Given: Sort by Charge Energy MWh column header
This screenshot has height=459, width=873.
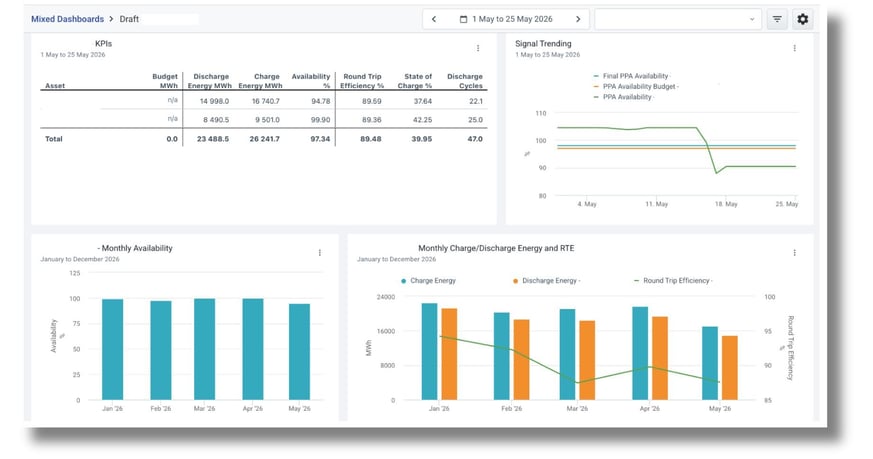Looking at the screenshot, I should tap(261, 81).
